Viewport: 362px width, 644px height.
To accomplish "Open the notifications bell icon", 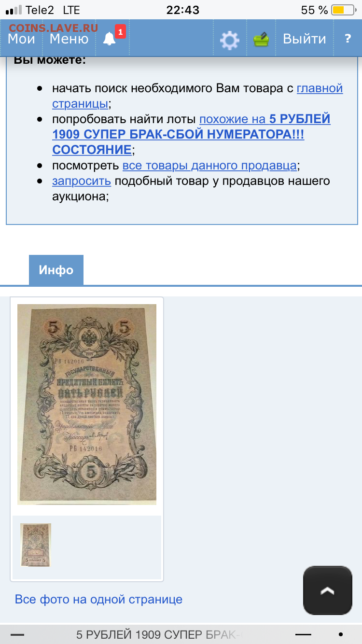I will tap(110, 39).
